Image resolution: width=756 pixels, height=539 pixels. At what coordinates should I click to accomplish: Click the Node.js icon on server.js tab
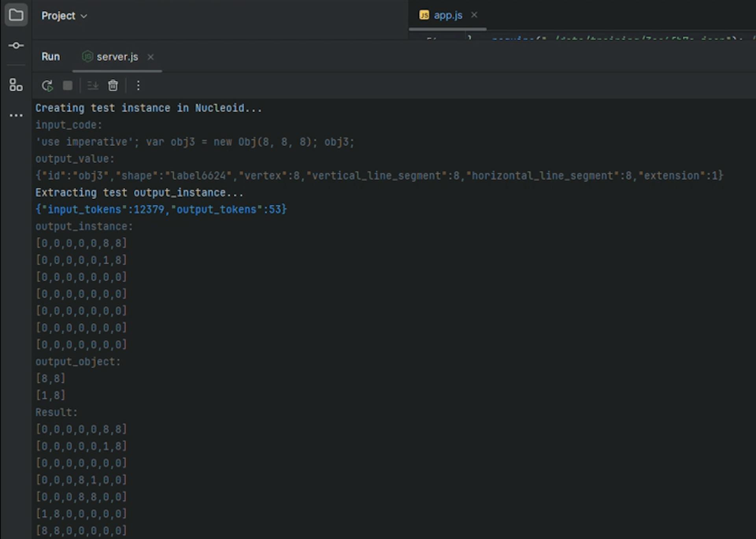point(87,57)
